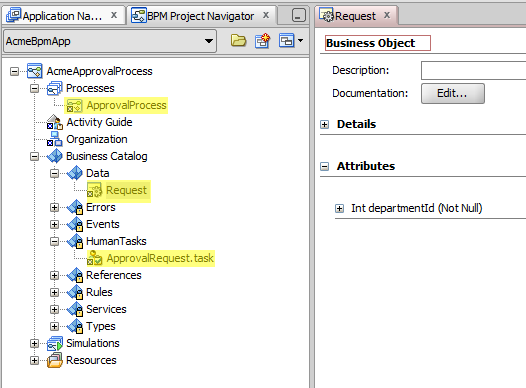The width and height of the screenshot is (526, 388).
Task: Click the Request business object icon
Action: (94, 190)
